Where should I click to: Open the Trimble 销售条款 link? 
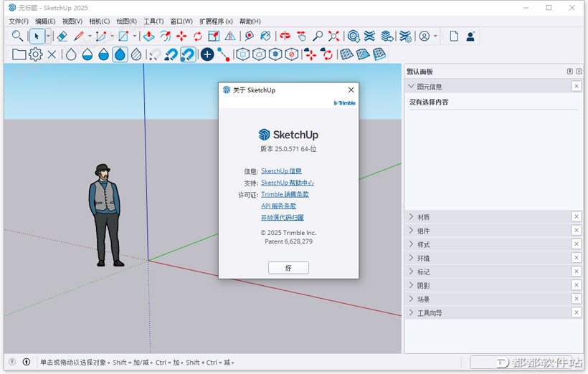tap(285, 194)
